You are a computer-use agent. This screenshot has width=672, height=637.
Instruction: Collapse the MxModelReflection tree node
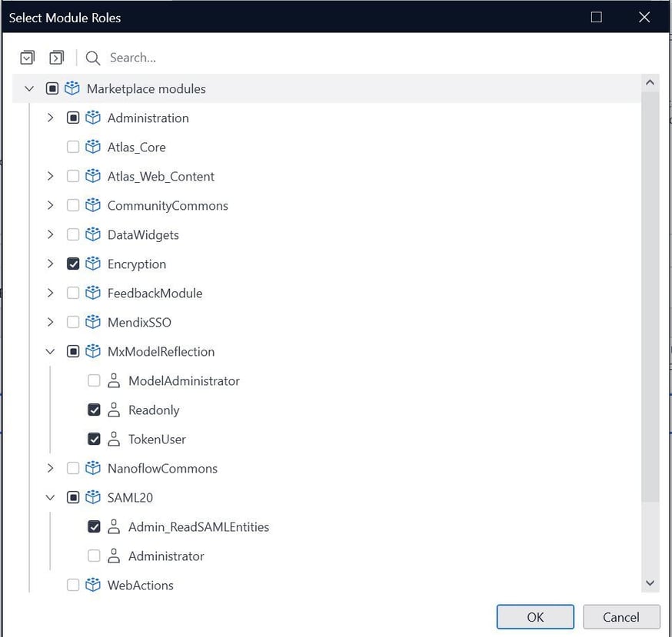tap(50, 351)
